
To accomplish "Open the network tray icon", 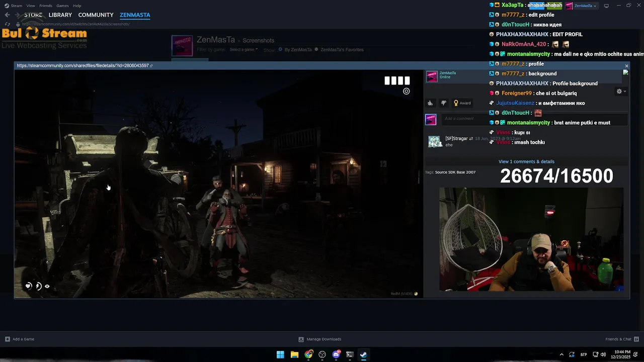I will coord(596,354).
